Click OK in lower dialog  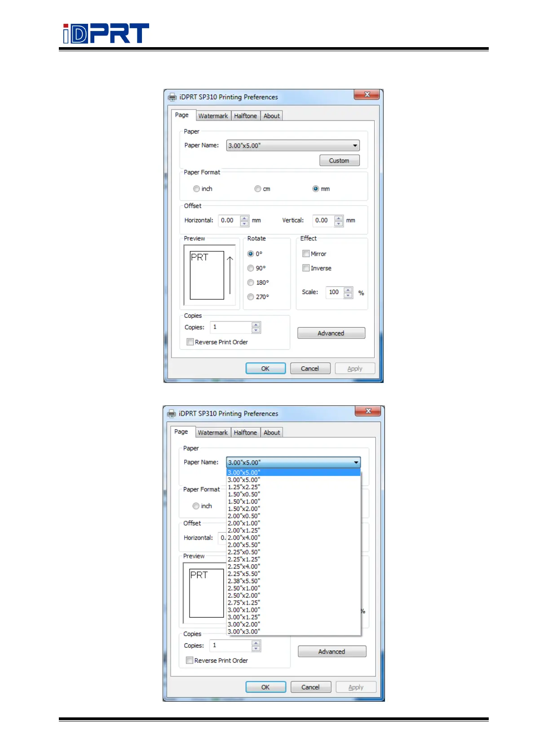(x=265, y=687)
